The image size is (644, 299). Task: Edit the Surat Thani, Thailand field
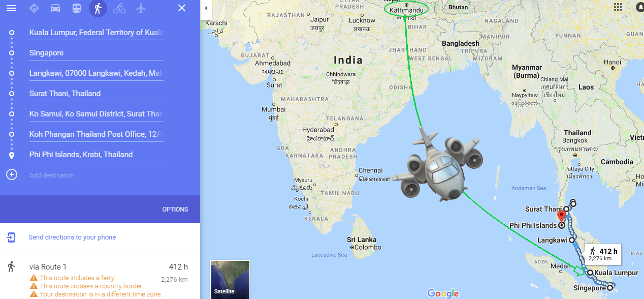coord(96,94)
